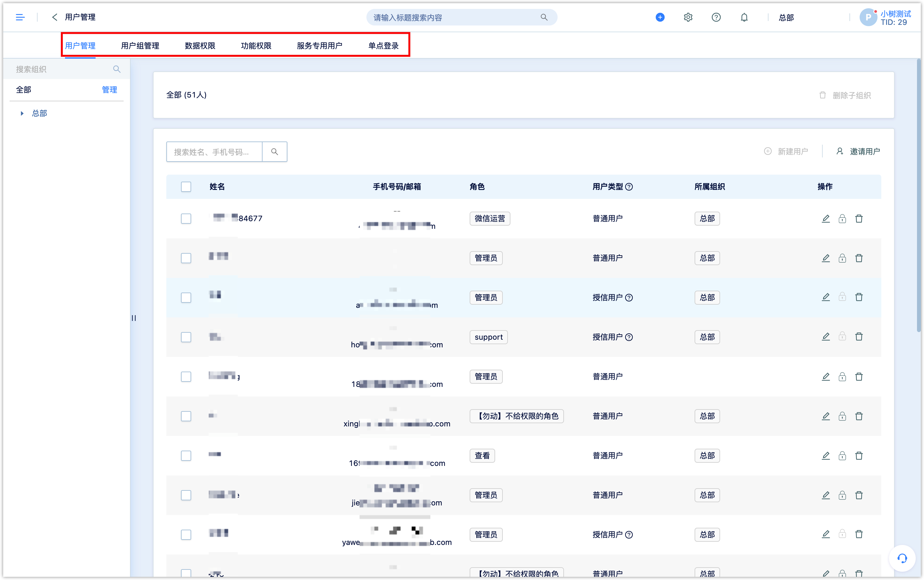Switch to the 数据权限 tab
The width and height of the screenshot is (924, 580).
[200, 46]
